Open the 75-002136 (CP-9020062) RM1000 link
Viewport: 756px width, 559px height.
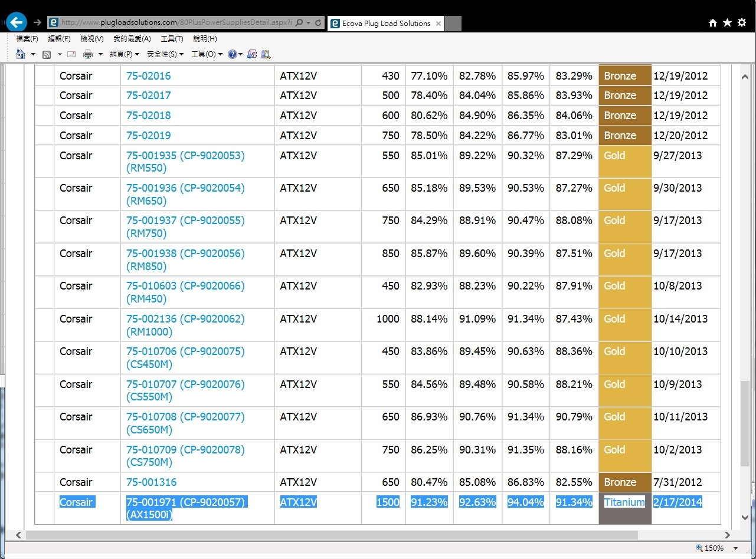coord(185,325)
